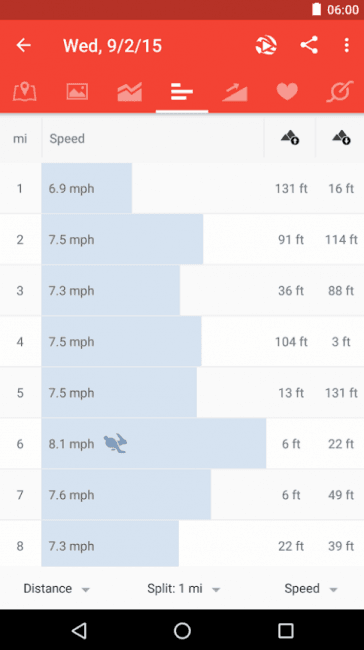Tap the elevation gain column header

point(290,137)
